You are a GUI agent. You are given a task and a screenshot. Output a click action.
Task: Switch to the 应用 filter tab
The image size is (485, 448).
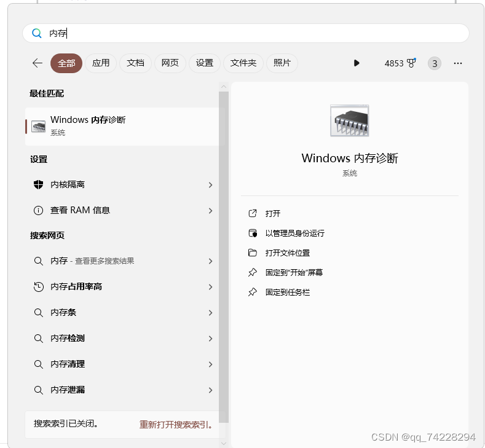[x=101, y=63]
